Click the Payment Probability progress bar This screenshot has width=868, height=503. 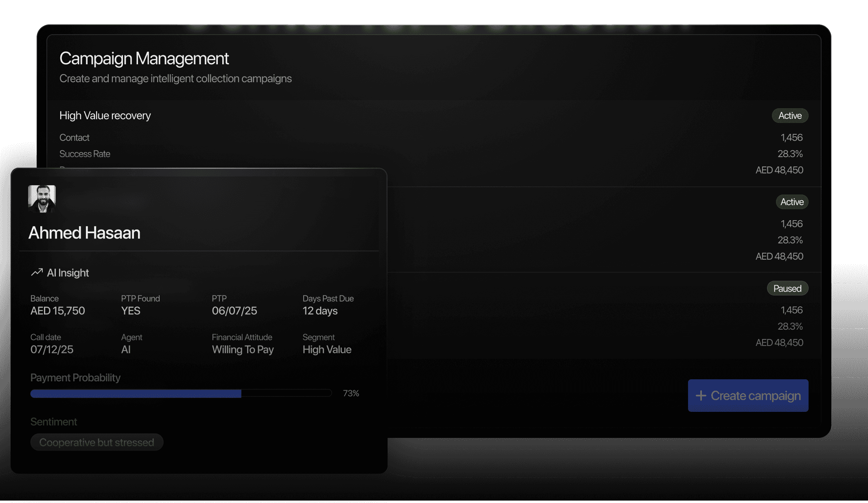pyautogui.click(x=181, y=393)
